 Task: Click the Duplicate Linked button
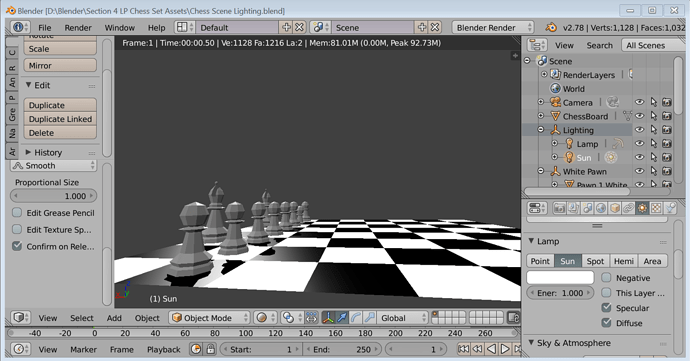coord(60,119)
